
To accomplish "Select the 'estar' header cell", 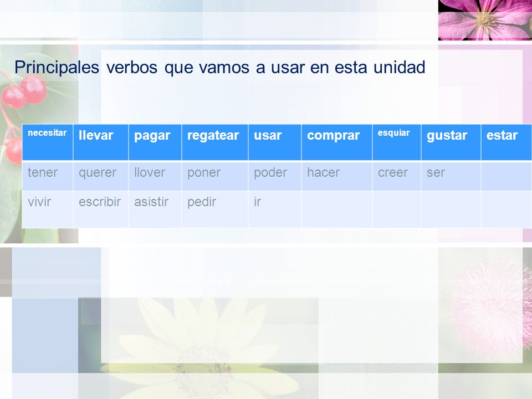I will (507, 142).
